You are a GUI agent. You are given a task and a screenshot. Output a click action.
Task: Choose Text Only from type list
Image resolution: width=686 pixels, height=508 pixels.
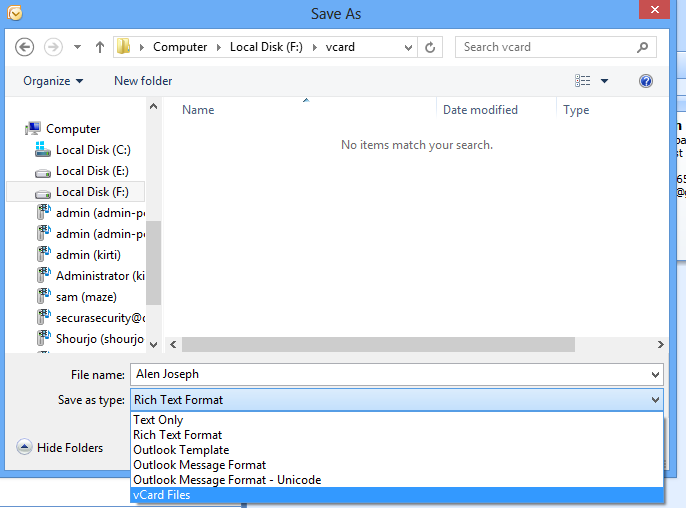click(397, 420)
